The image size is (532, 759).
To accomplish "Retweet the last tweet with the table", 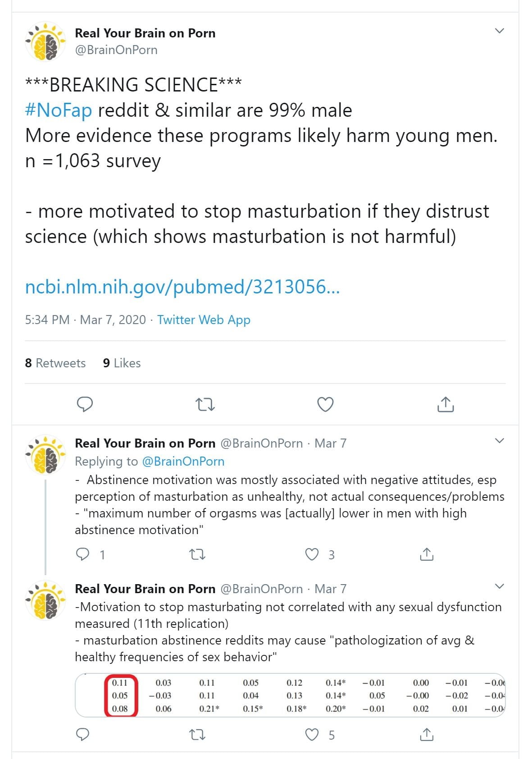I will [197, 735].
